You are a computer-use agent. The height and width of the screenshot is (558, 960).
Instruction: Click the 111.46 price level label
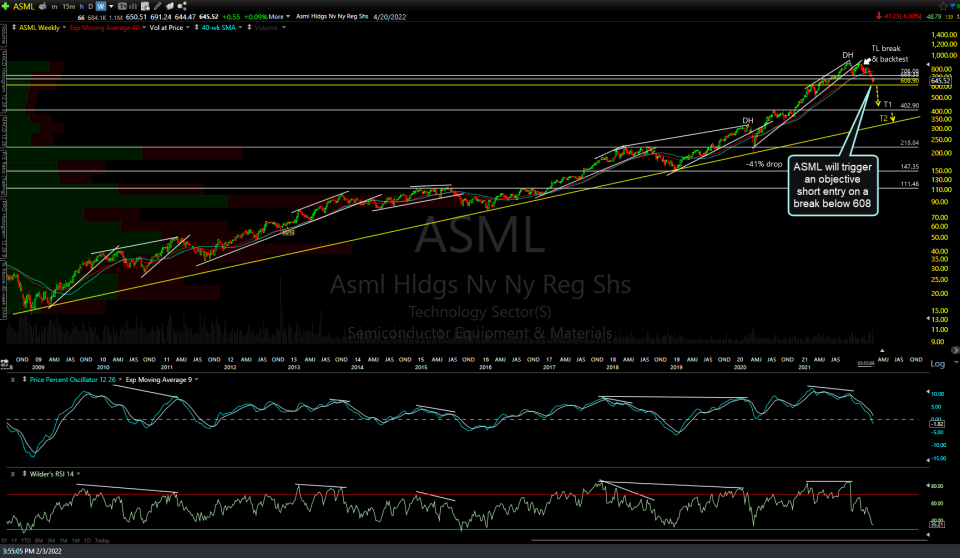(909, 184)
